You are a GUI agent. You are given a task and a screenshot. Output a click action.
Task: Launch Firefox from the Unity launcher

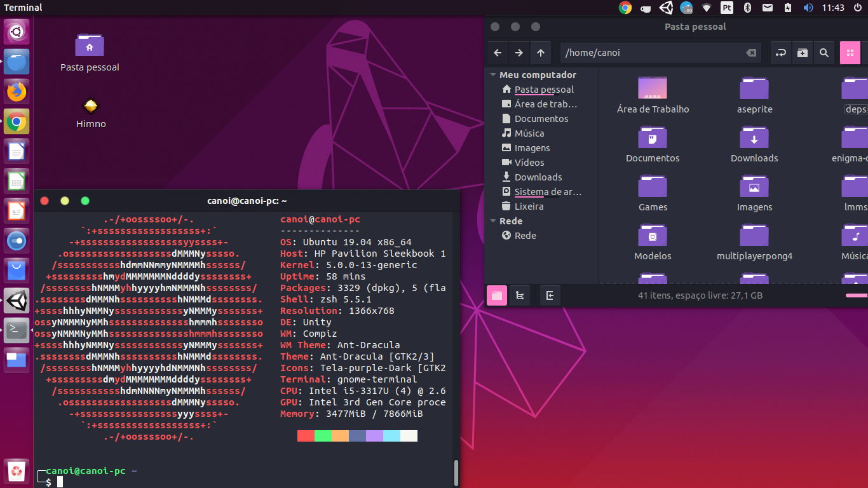[x=17, y=91]
